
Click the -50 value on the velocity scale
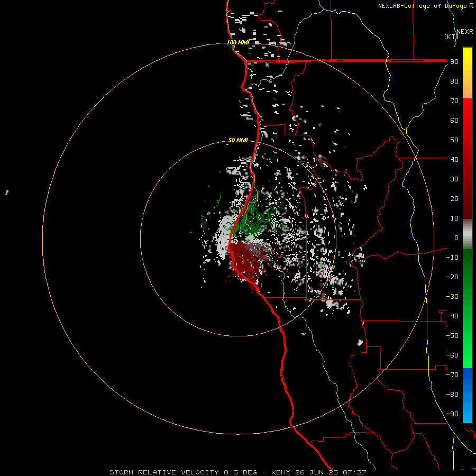(452, 336)
